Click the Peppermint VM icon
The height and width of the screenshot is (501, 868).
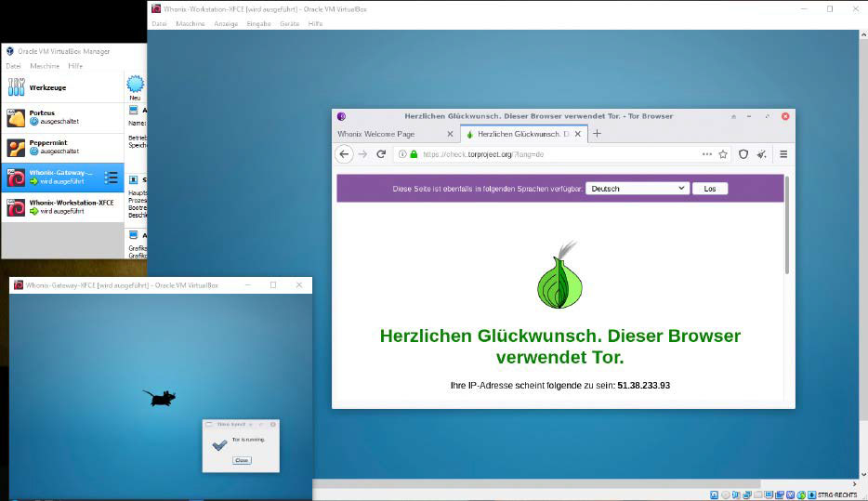(x=16, y=147)
